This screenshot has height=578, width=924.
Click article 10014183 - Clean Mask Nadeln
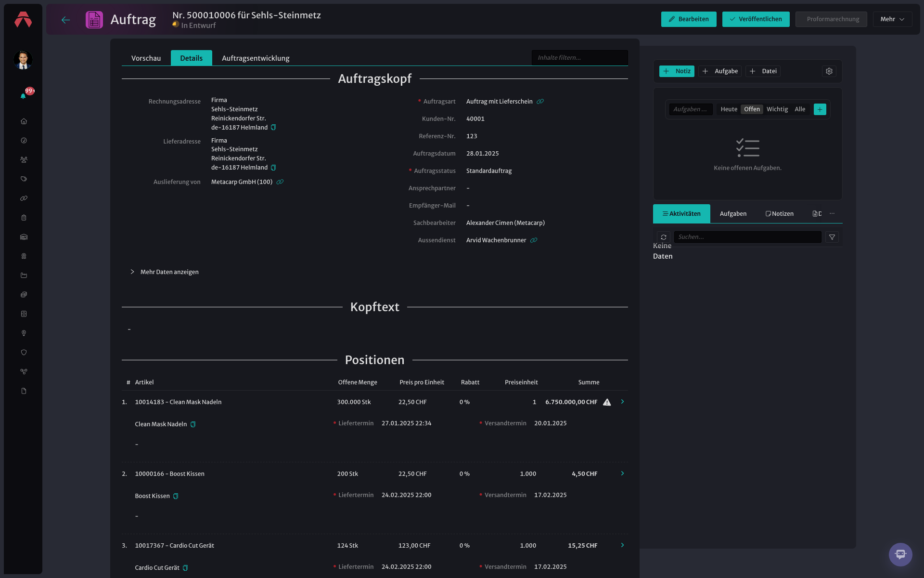click(x=178, y=402)
